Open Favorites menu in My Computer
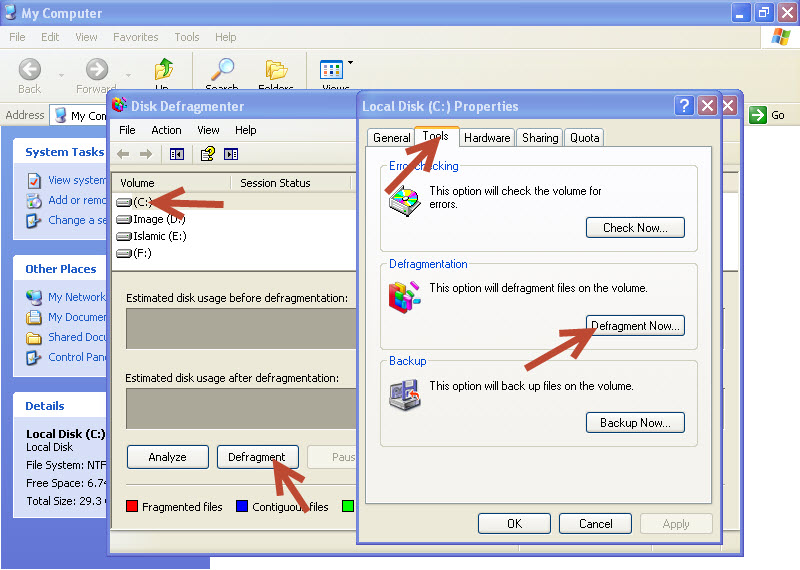This screenshot has height=570, width=800. (x=136, y=37)
